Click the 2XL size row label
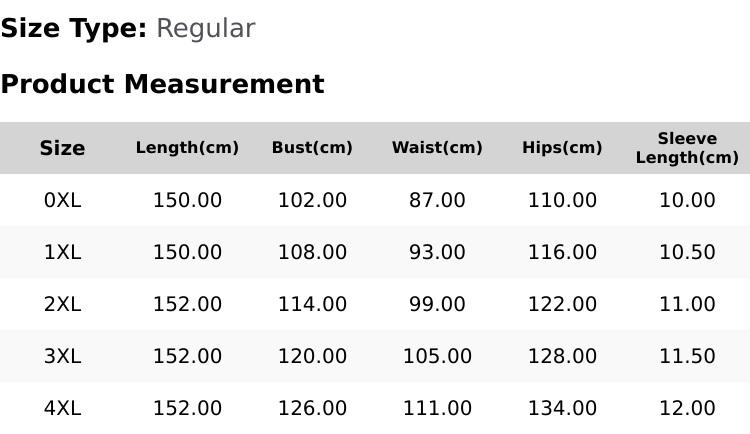 (x=62, y=304)
